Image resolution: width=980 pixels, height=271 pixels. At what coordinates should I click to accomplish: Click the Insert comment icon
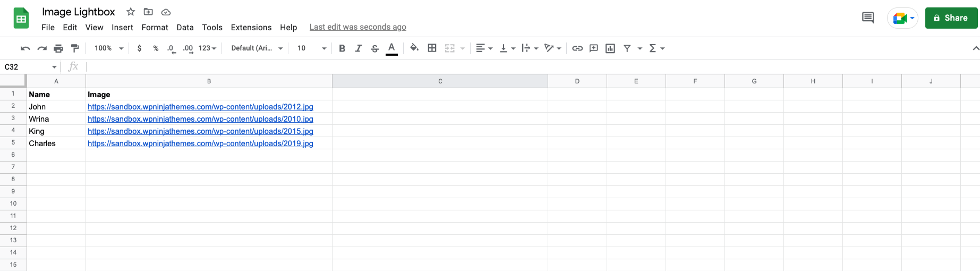(x=594, y=48)
